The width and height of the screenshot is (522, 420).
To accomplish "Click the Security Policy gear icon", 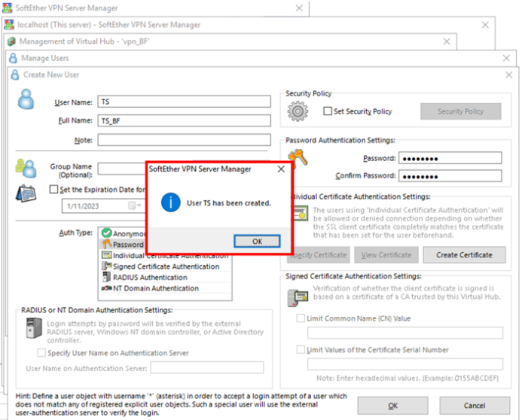I will tap(298, 112).
